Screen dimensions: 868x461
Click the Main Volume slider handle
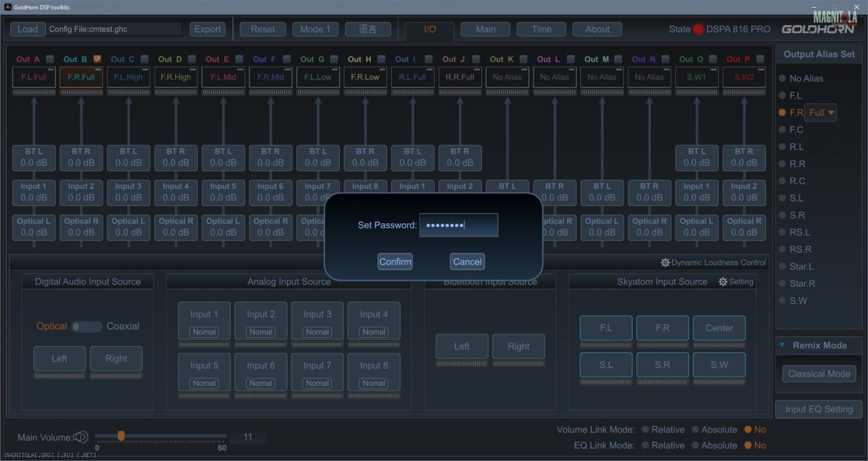tap(121, 436)
